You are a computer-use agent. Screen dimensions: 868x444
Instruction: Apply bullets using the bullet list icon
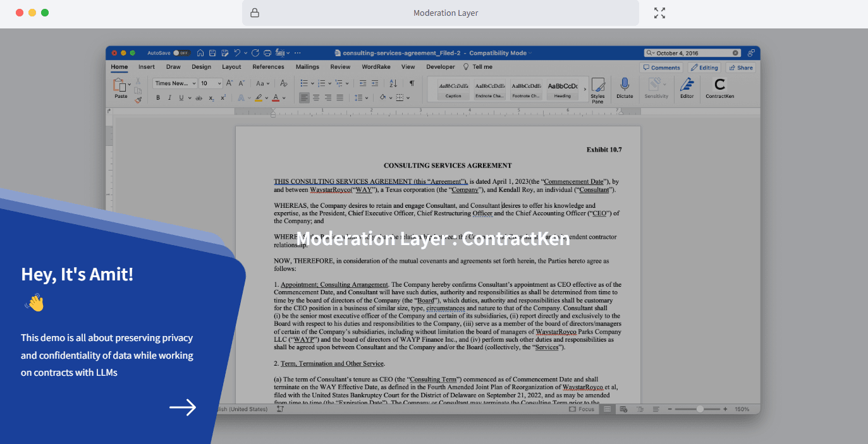tap(305, 83)
